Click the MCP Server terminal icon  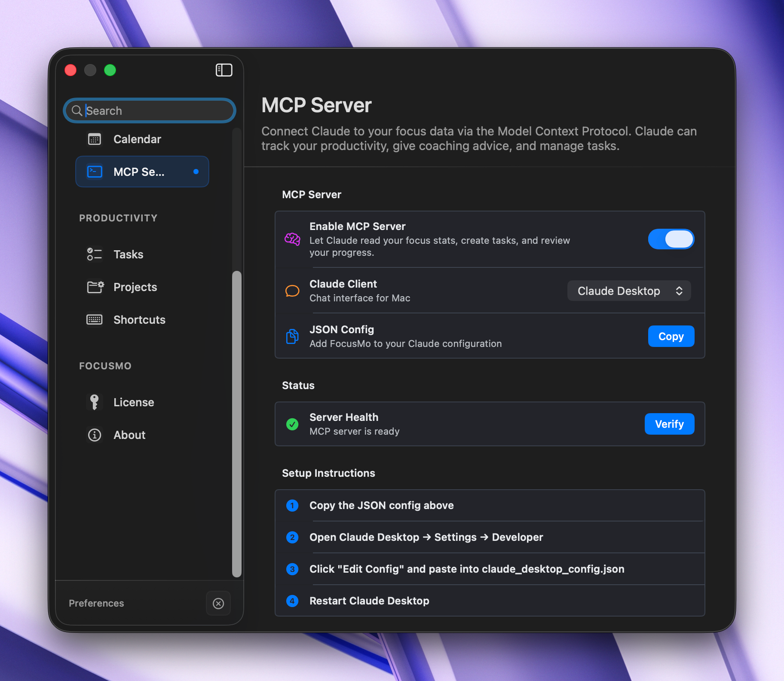(x=95, y=172)
